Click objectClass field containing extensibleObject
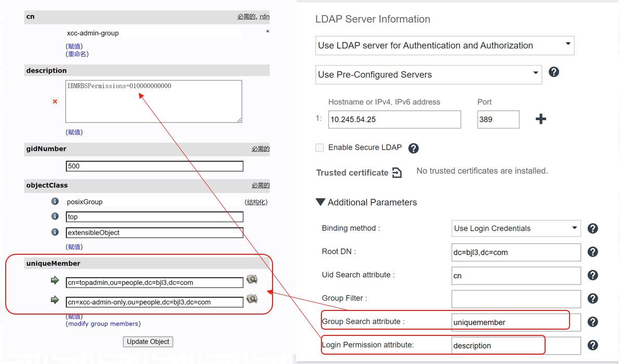Image resolution: width=620 pixels, height=364 pixels. [154, 232]
